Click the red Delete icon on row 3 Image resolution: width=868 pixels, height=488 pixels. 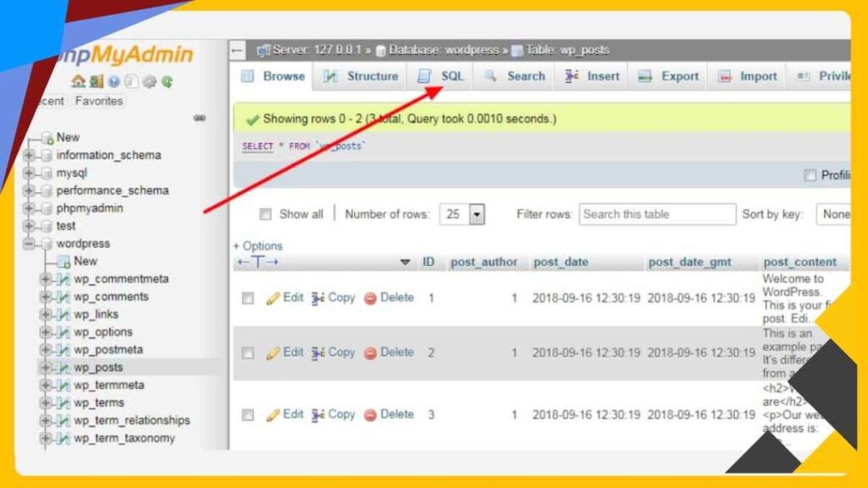point(371,414)
